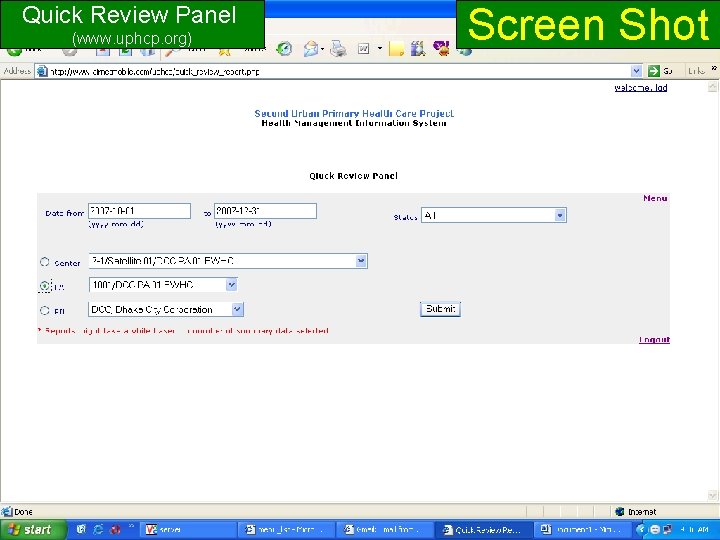Click the Submit button

[440, 309]
